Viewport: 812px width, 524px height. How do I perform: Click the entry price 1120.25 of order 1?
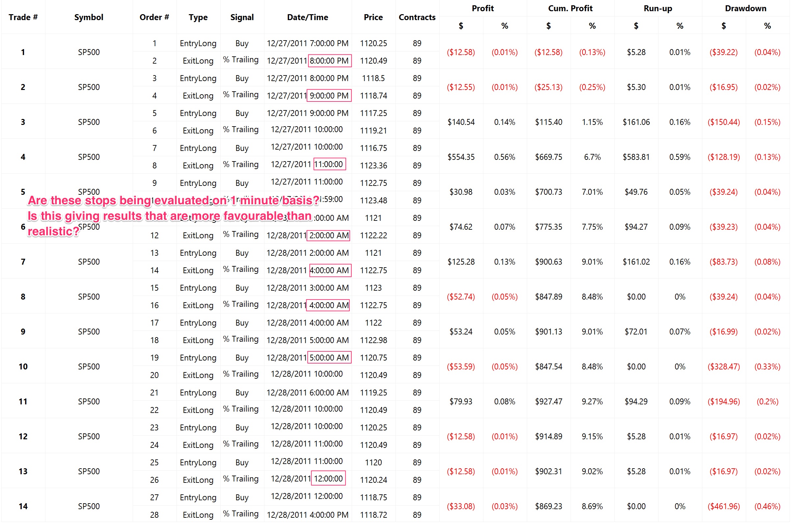coord(373,44)
